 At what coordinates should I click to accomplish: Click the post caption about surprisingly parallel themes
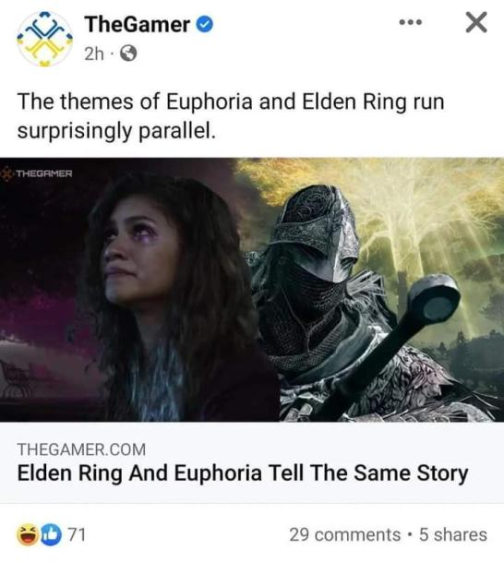coord(231,116)
